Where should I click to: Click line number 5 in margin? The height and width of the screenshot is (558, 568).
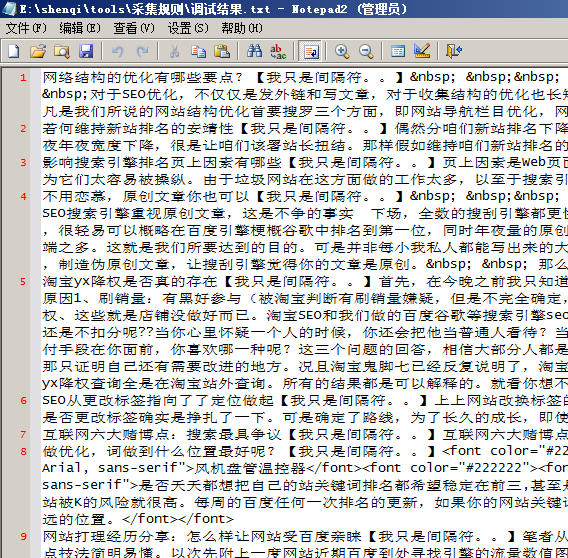(23, 282)
